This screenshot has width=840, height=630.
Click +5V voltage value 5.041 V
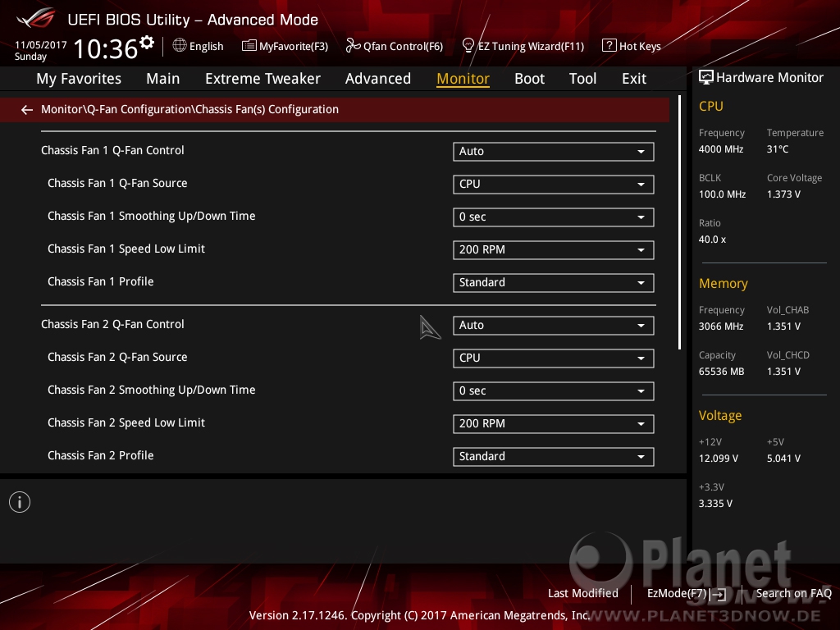(x=783, y=459)
